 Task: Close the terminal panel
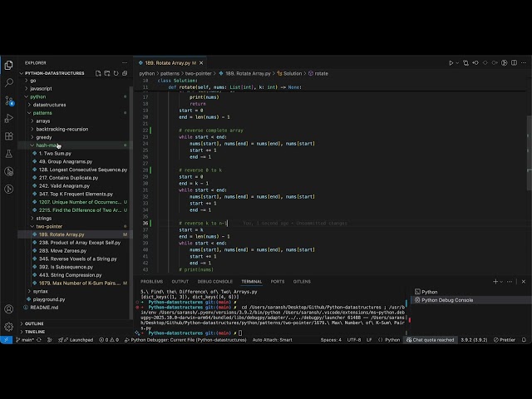(524, 282)
